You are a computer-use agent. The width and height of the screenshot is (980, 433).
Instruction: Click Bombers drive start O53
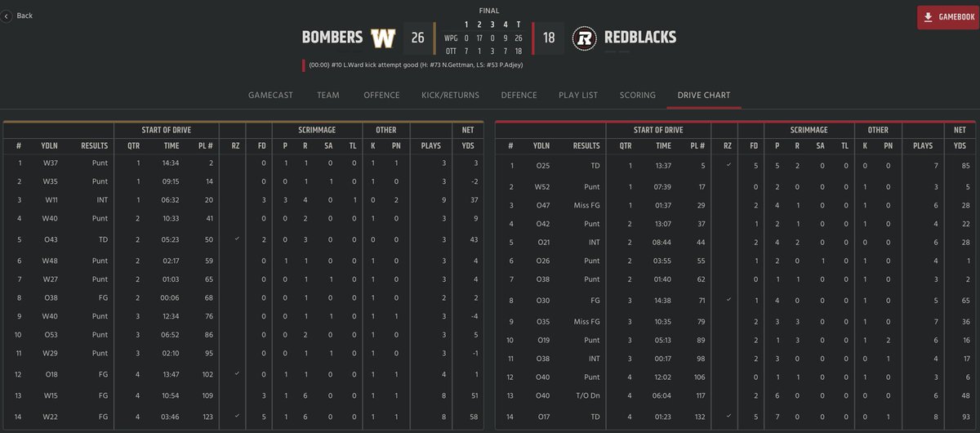click(50, 335)
